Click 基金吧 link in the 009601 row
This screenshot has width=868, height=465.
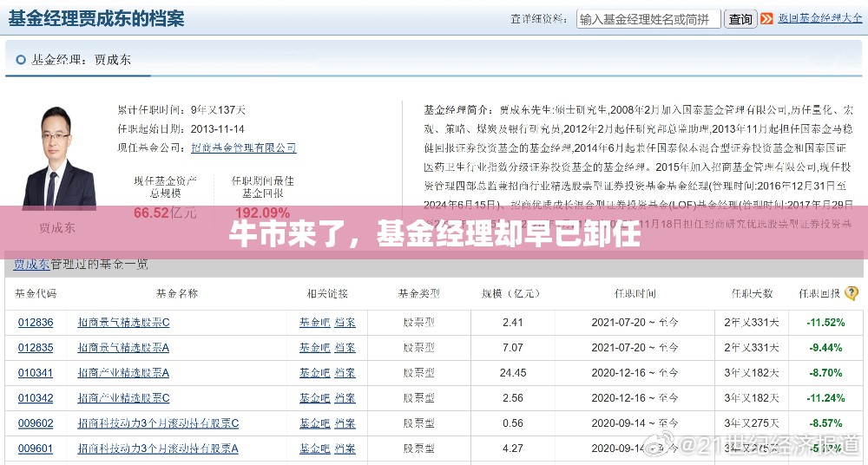click(314, 449)
